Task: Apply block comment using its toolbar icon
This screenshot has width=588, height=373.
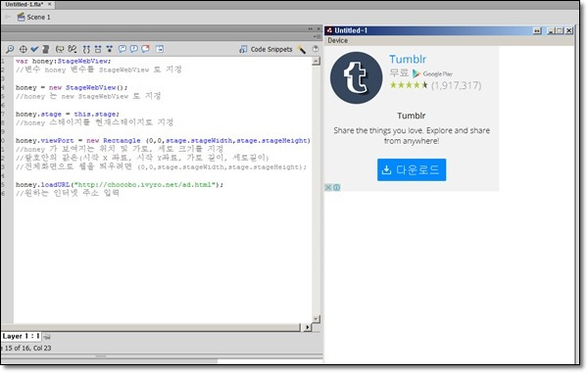Action: [122, 49]
